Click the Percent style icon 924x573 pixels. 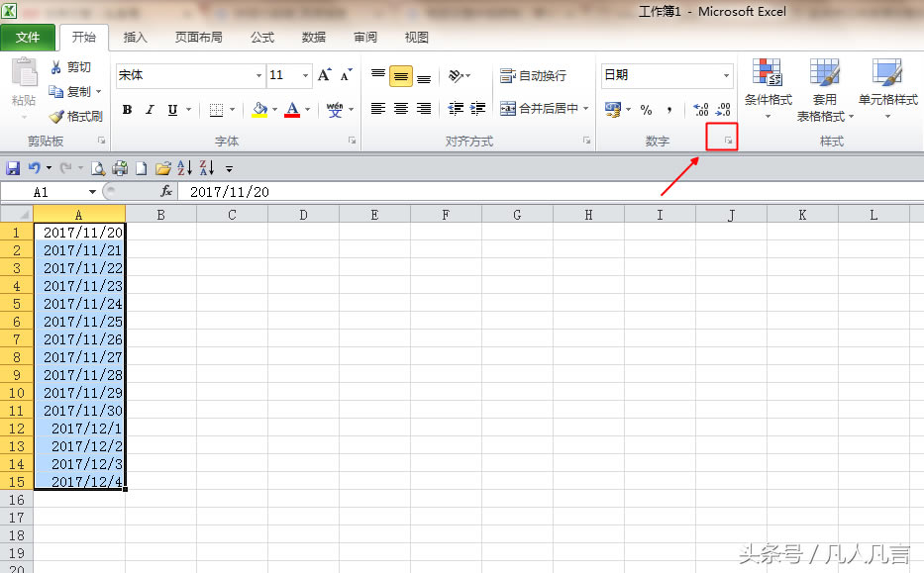647,109
